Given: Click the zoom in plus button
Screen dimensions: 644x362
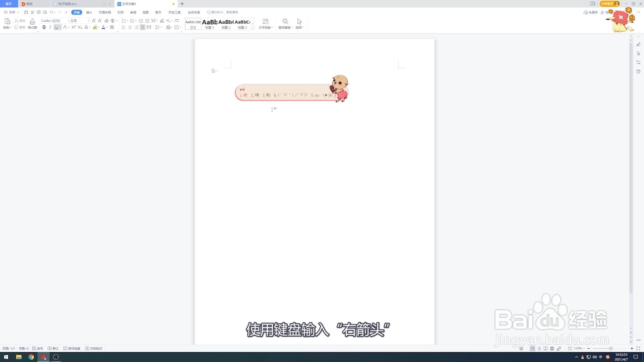Looking at the screenshot, I should click(x=632, y=348).
